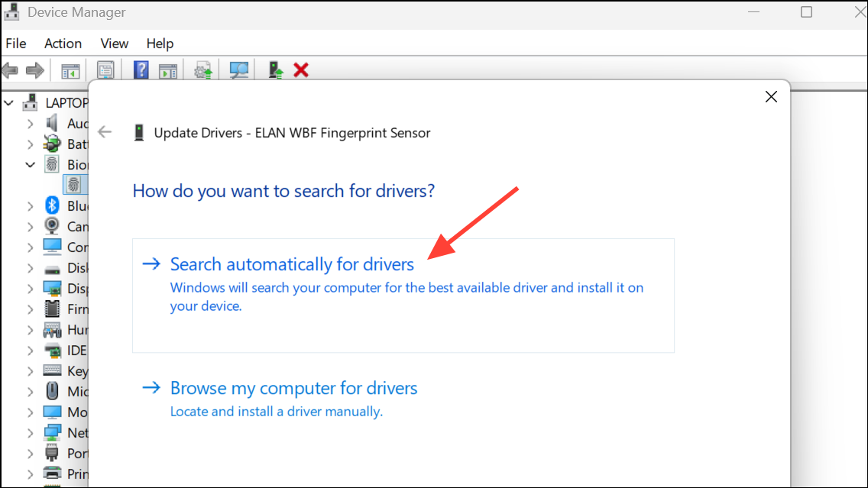Image resolution: width=868 pixels, height=488 pixels.
Task: Maximize the Device Manager window
Action: tap(807, 11)
